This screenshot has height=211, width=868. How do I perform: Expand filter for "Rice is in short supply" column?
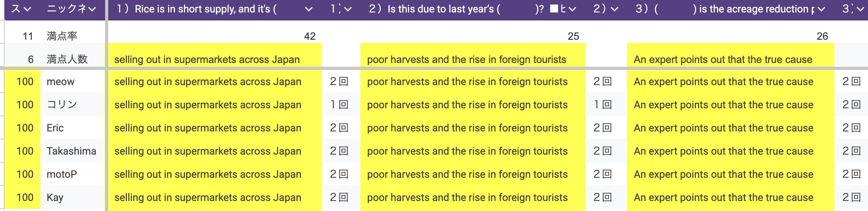coord(309,9)
